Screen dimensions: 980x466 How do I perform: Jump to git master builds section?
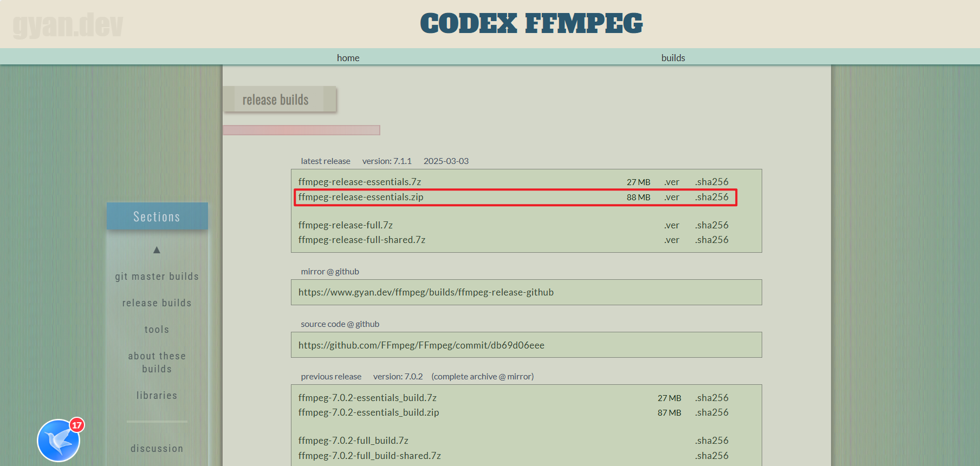(x=157, y=277)
